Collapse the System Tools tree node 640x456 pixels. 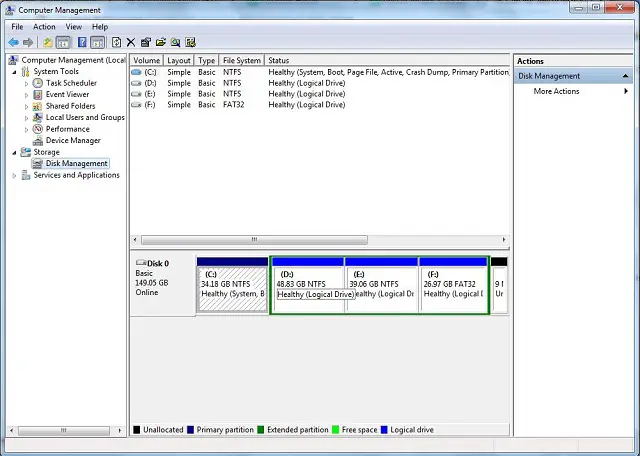point(15,72)
